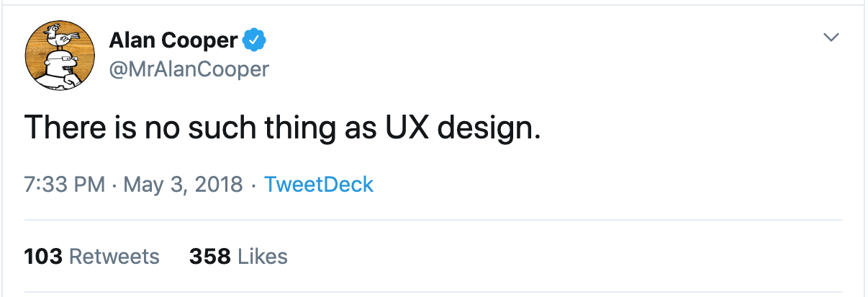Click the word "Likes" label
The width and height of the screenshot is (868, 297).
pyautogui.click(x=262, y=256)
